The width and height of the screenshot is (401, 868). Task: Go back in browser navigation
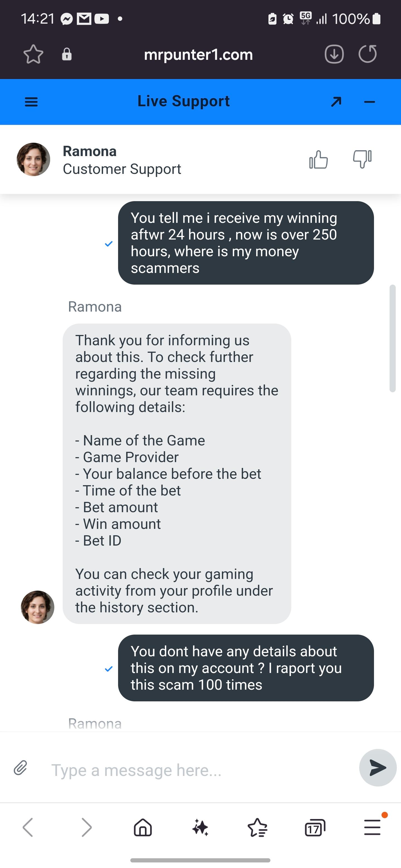point(28,828)
